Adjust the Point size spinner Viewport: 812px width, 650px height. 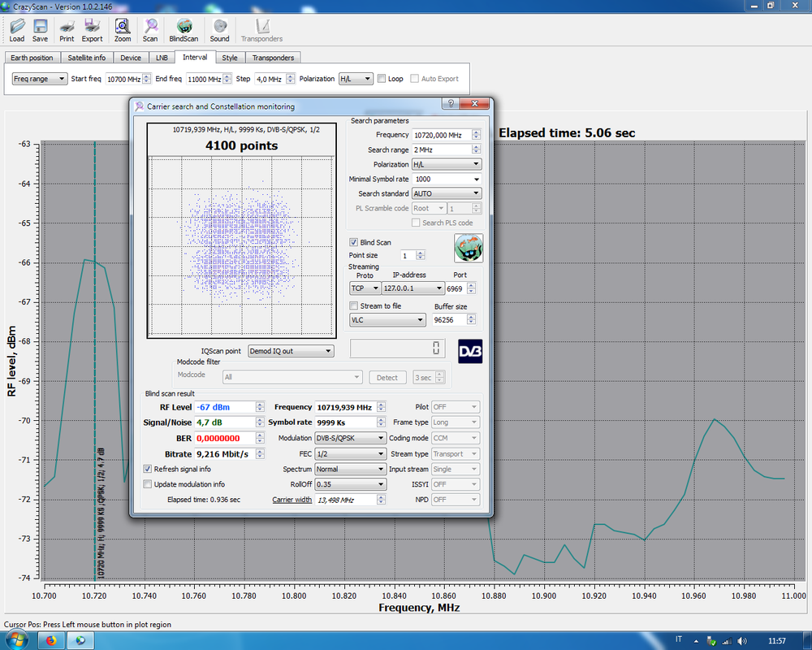click(x=421, y=255)
